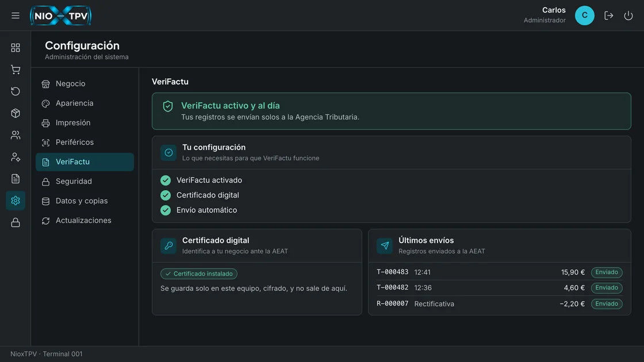Open the customers people icon in sidebar
The width and height of the screenshot is (644, 362).
[x=16, y=135]
